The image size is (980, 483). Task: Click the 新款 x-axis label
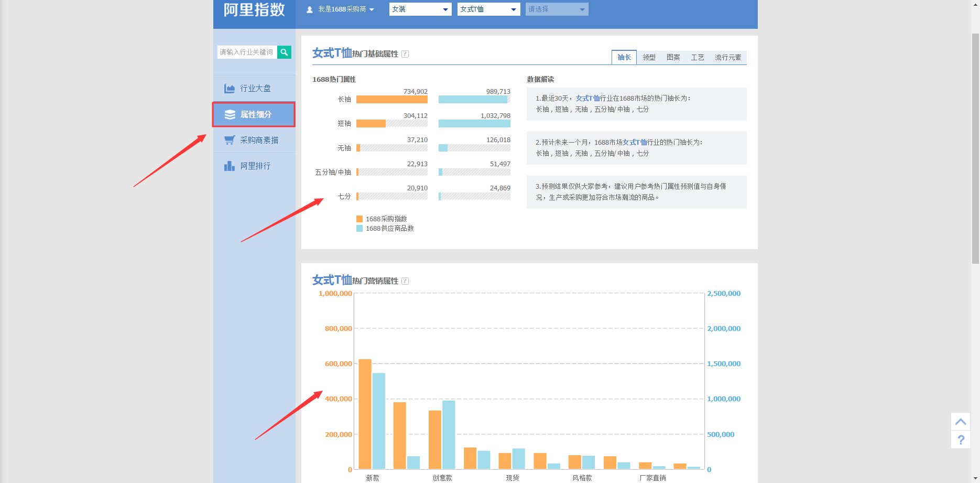tap(373, 478)
